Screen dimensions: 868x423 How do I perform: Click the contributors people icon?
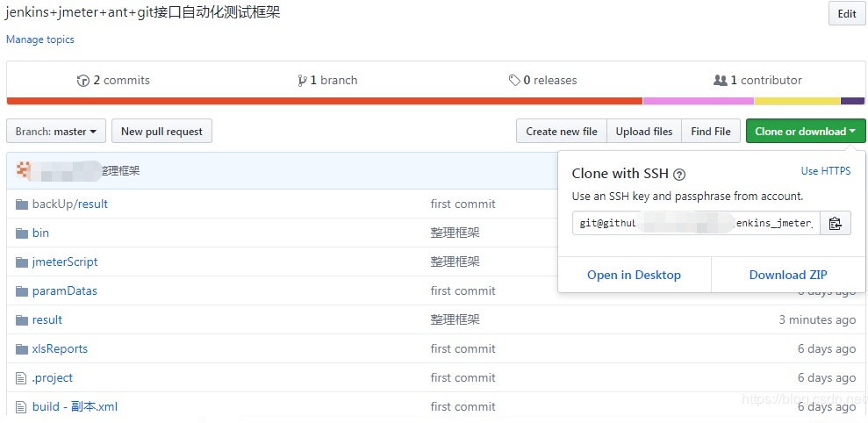coord(721,80)
